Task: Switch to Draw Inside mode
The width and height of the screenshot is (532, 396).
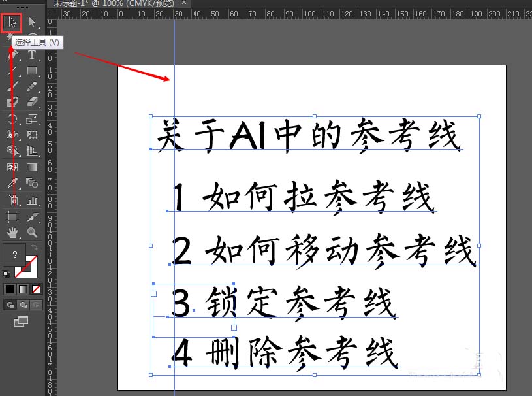Action: [x=36, y=305]
